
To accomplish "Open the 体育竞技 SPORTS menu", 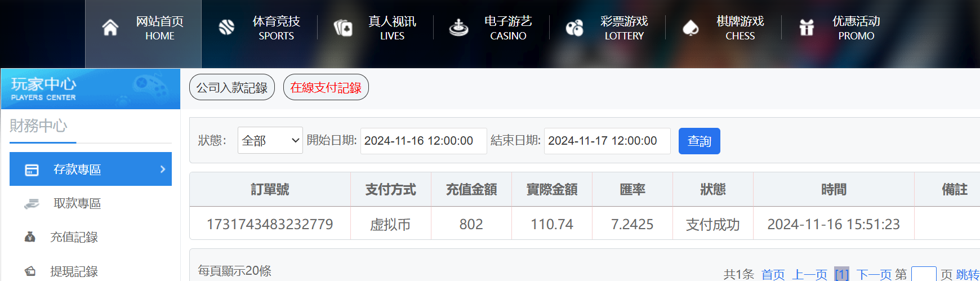I will coord(259,28).
